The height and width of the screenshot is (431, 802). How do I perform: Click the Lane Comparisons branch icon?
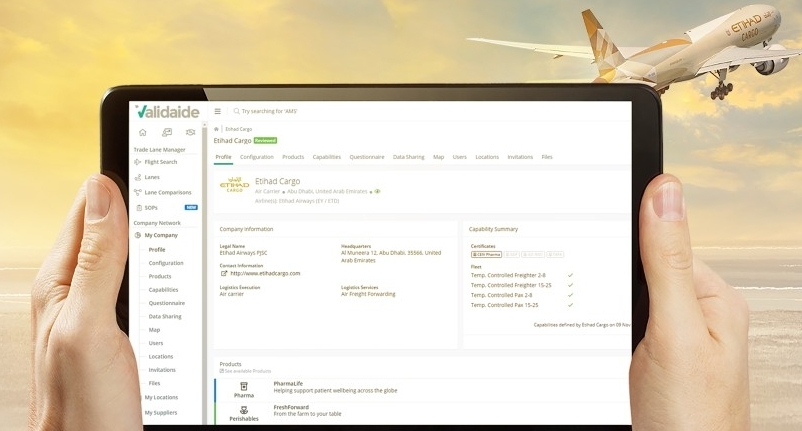pyautogui.click(x=138, y=193)
